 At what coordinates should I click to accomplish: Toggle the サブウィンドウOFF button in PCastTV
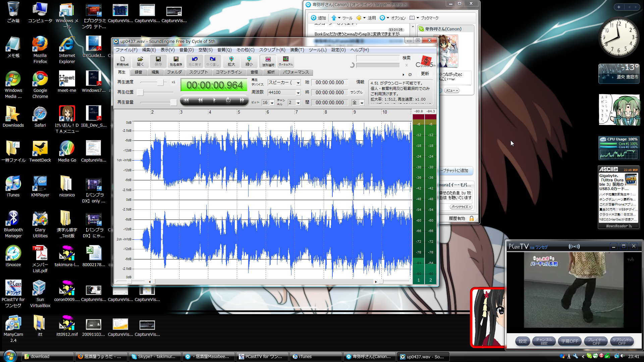(622, 341)
